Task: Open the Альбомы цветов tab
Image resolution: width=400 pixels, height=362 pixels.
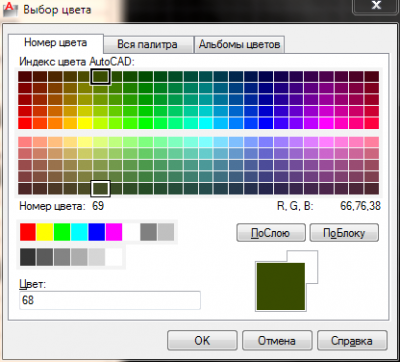Action: coord(239,44)
